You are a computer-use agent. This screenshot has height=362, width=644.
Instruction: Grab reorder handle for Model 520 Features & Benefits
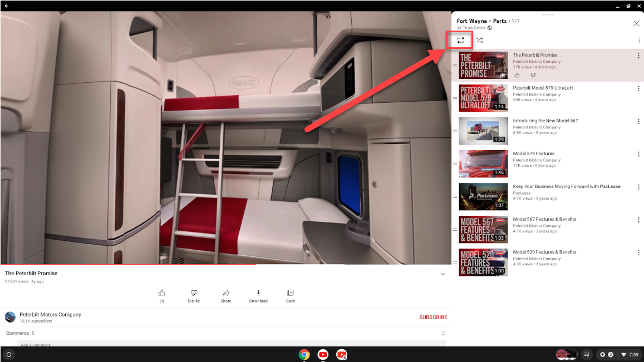point(455,262)
